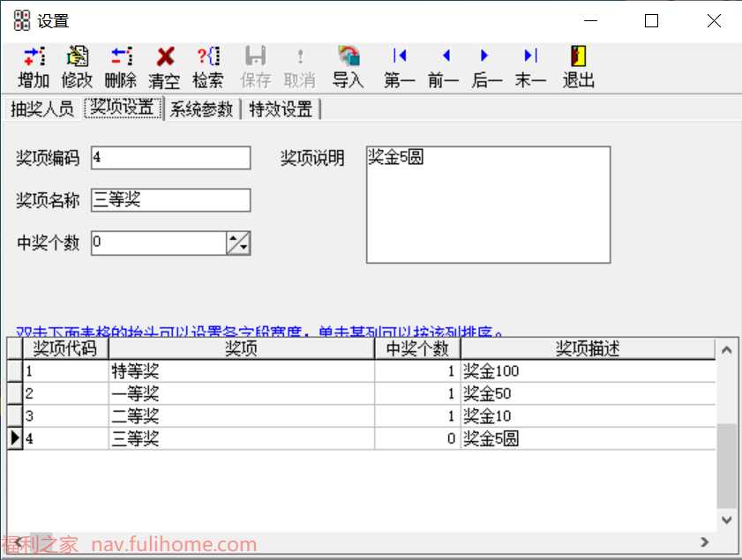The image size is (742, 560).
Task: Click the table's vertical scrollbar down arrow
Action: (726, 521)
